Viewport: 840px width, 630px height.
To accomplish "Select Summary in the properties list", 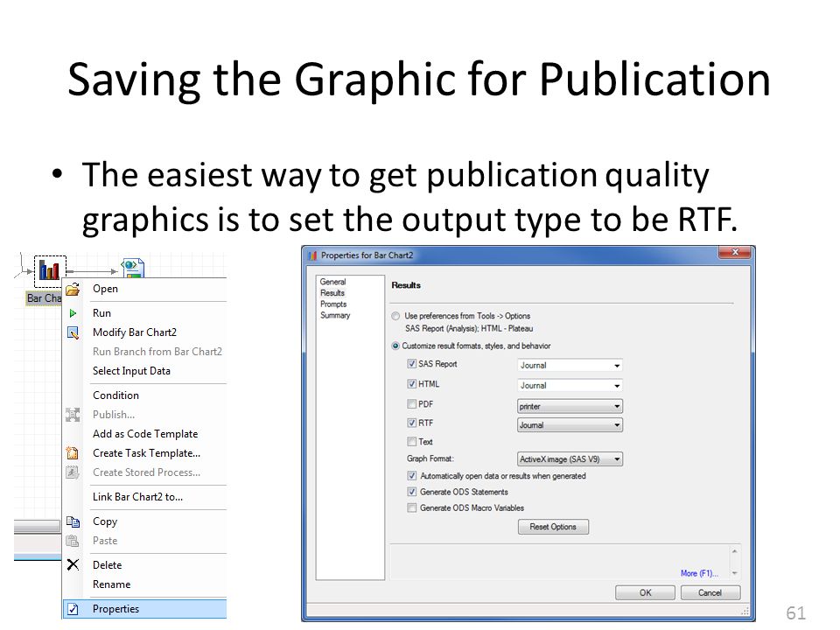I will point(335,316).
